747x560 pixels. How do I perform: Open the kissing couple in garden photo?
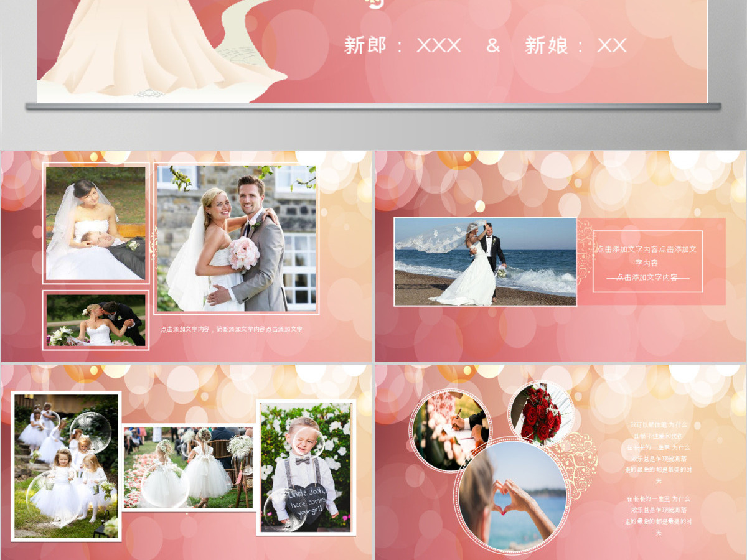96,320
